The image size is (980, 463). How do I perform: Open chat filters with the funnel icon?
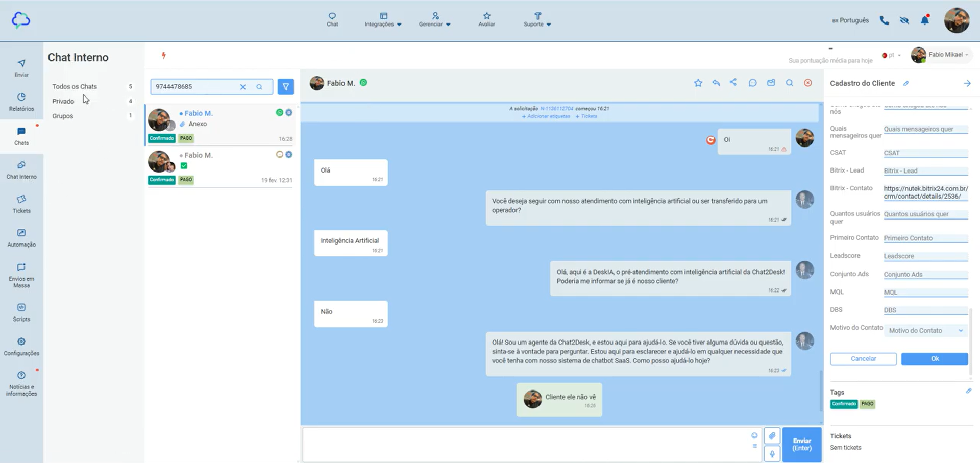tap(286, 86)
